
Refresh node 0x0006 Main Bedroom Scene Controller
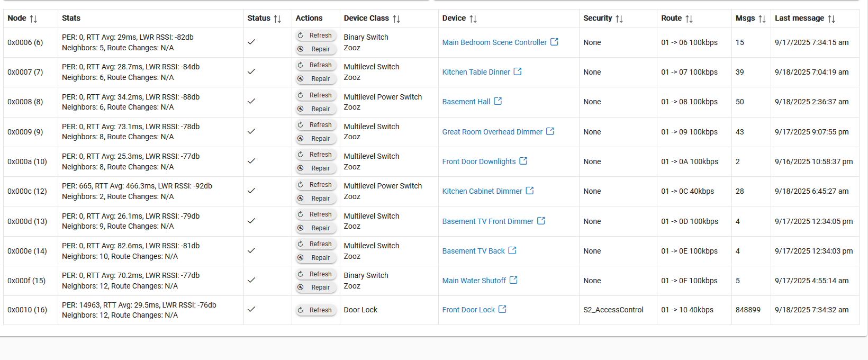[x=315, y=35]
